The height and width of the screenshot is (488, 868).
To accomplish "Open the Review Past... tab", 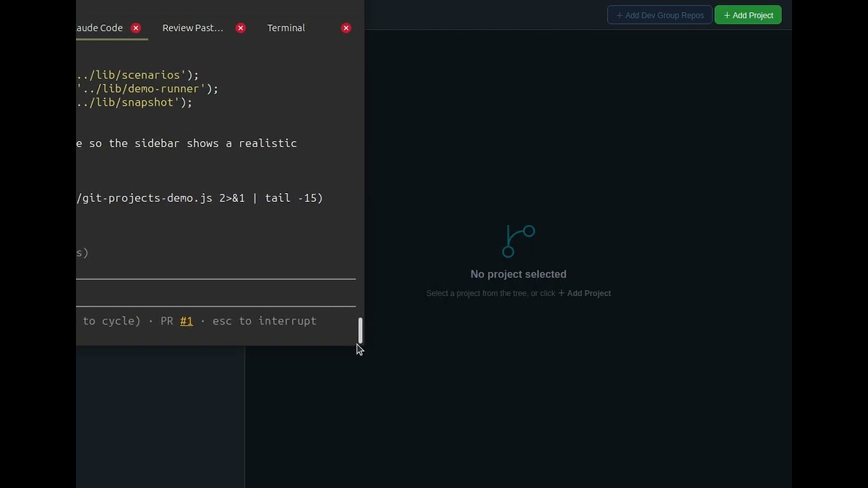I will 193,28.
